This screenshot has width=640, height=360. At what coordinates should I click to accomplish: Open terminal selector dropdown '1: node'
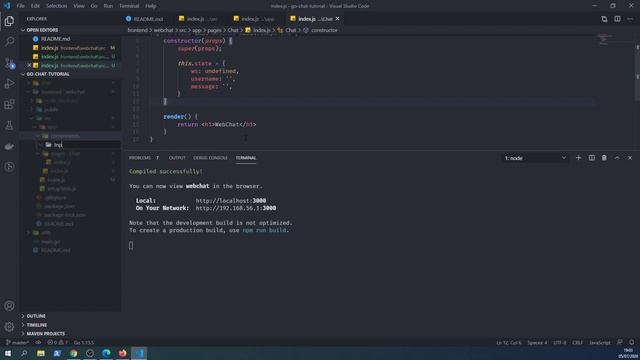point(535,158)
